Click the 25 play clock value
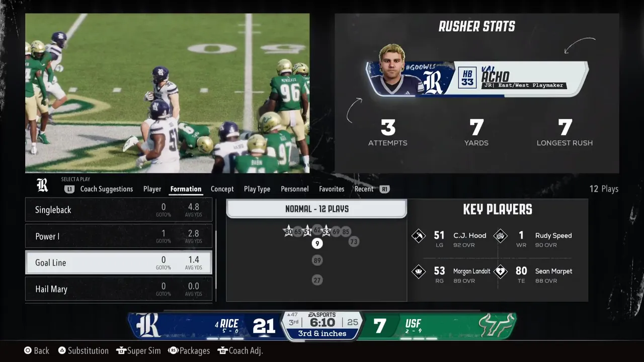This screenshot has height=362, width=644. (353, 322)
